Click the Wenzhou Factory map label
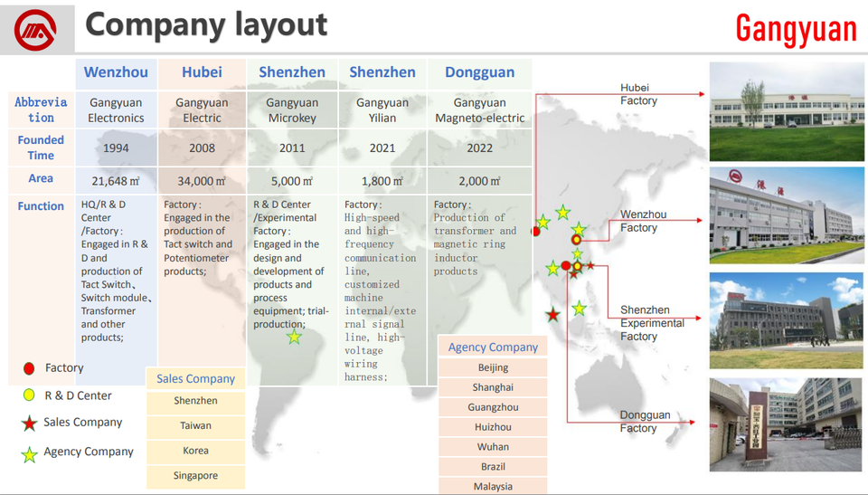The width and height of the screenshot is (868, 495). tap(643, 221)
